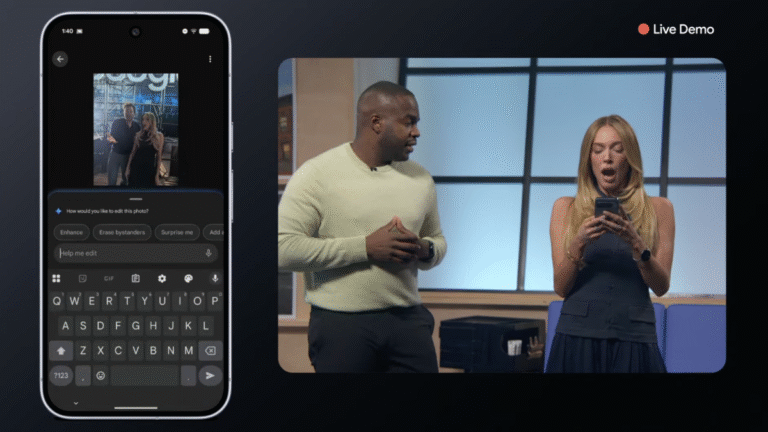Image resolution: width=768 pixels, height=432 pixels.
Task: Tap the microphone in the edit field
Action: point(208,253)
